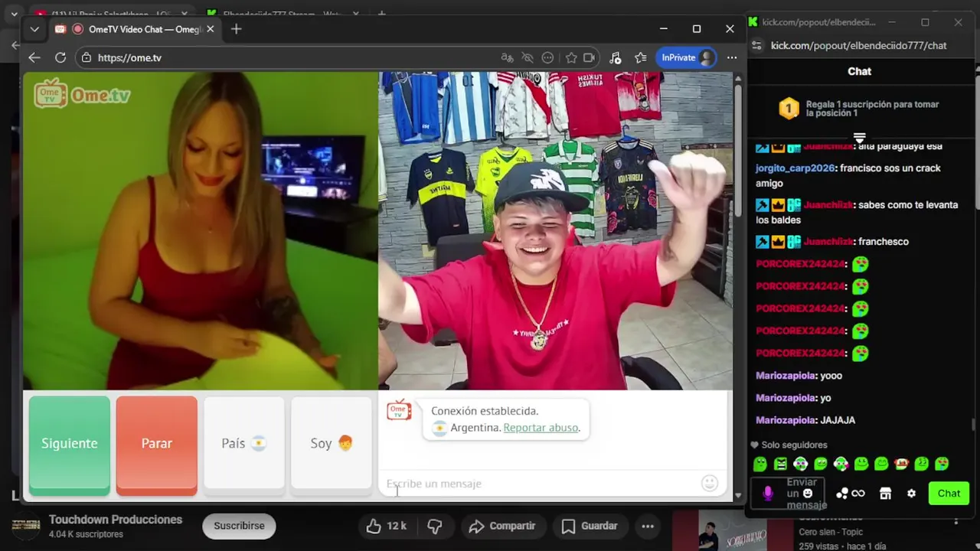The height and width of the screenshot is (551, 980).
Task: Open Edge settings and more menu
Action: [732, 57]
